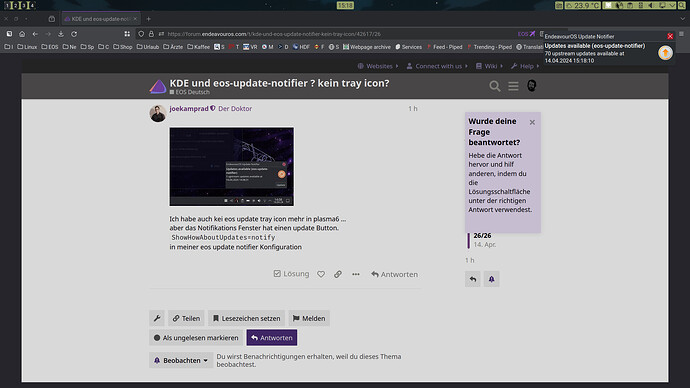Screen dimensions: 690x388
Task: Reload the page in browser toolbar
Action: 74,34
